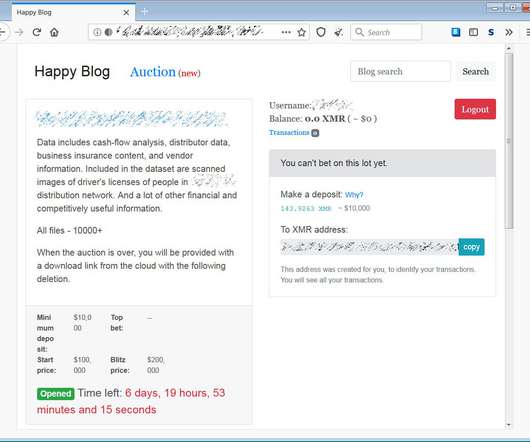Click the page vertical scrollbar thumb
Screen dimensions: 530x442
[x=509, y=141]
